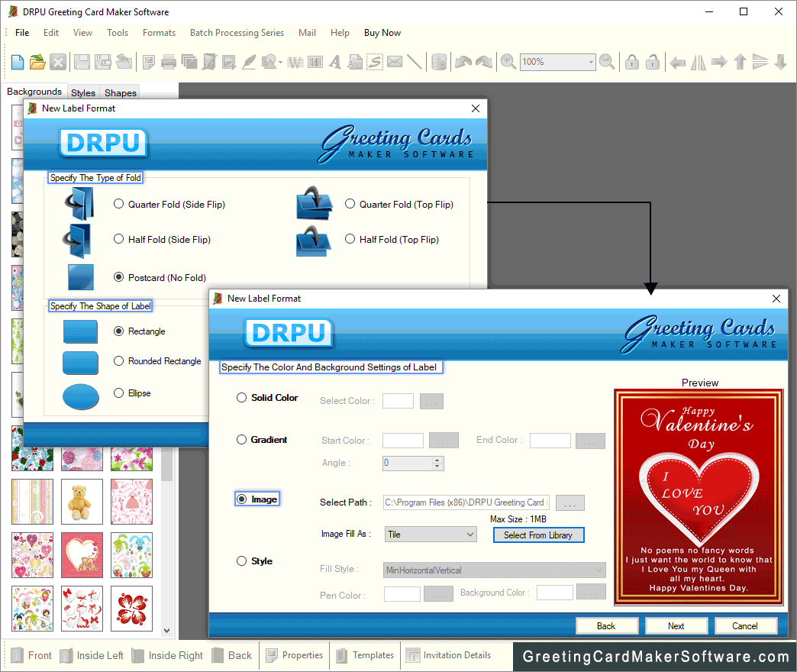Click the open padlock unlock icon
The width and height of the screenshot is (797, 672).
[x=653, y=62]
